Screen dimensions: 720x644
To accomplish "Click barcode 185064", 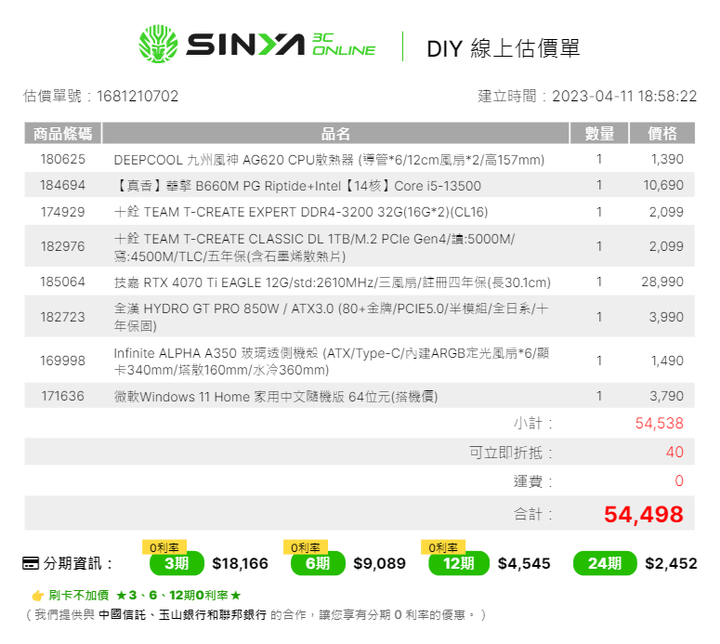I will click(63, 282).
